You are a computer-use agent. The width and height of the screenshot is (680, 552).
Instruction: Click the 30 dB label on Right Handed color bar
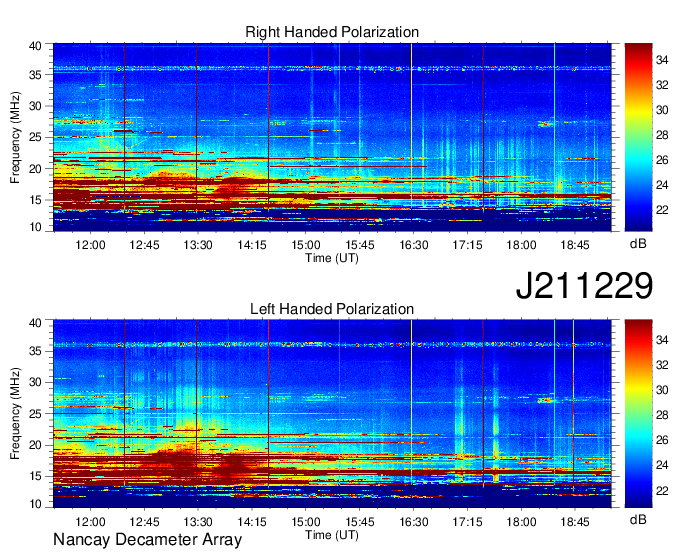tap(662, 110)
